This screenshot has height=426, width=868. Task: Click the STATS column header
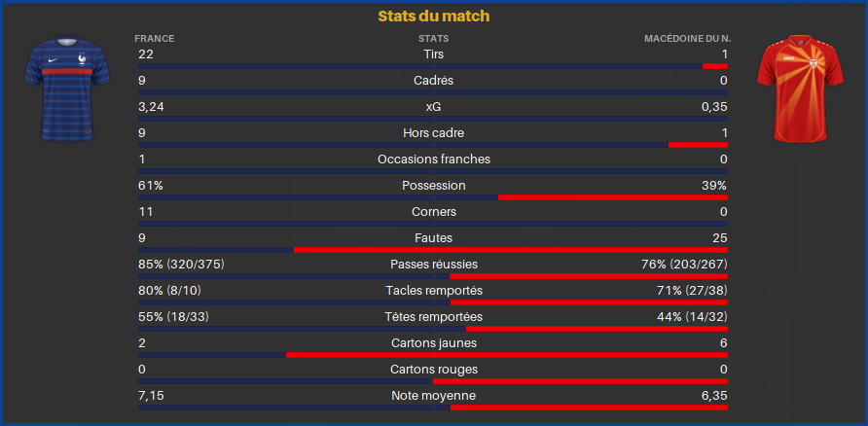pos(433,39)
